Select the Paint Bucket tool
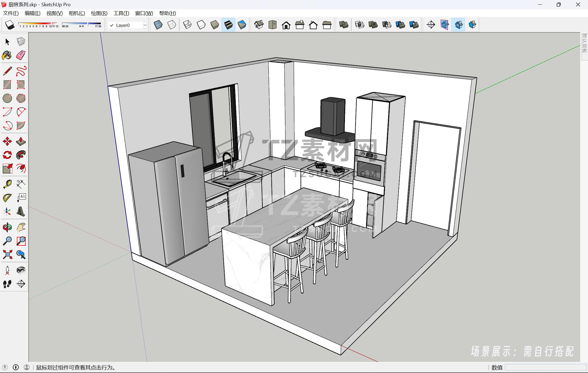Viewport: 588px width, 373px height. (7, 56)
